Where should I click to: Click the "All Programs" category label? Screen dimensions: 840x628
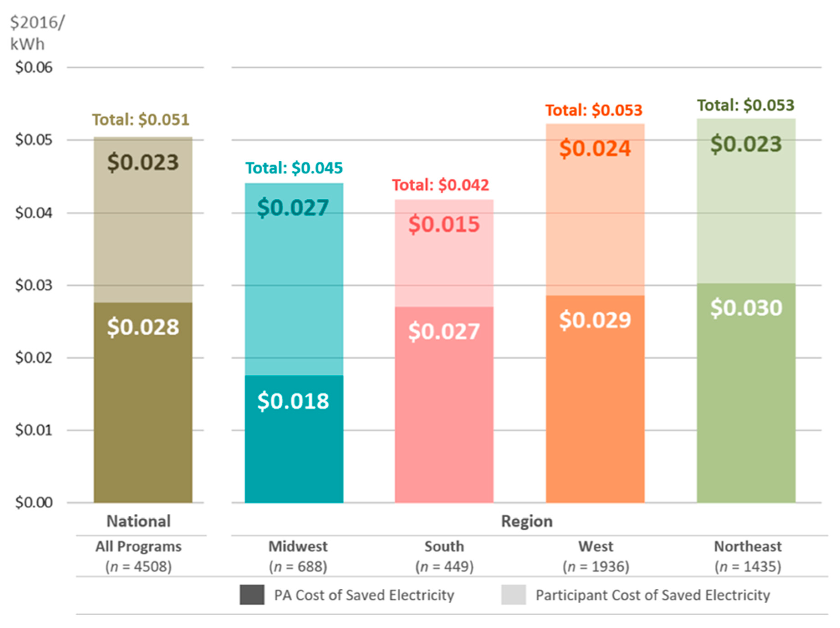click(x=139, y=546)
